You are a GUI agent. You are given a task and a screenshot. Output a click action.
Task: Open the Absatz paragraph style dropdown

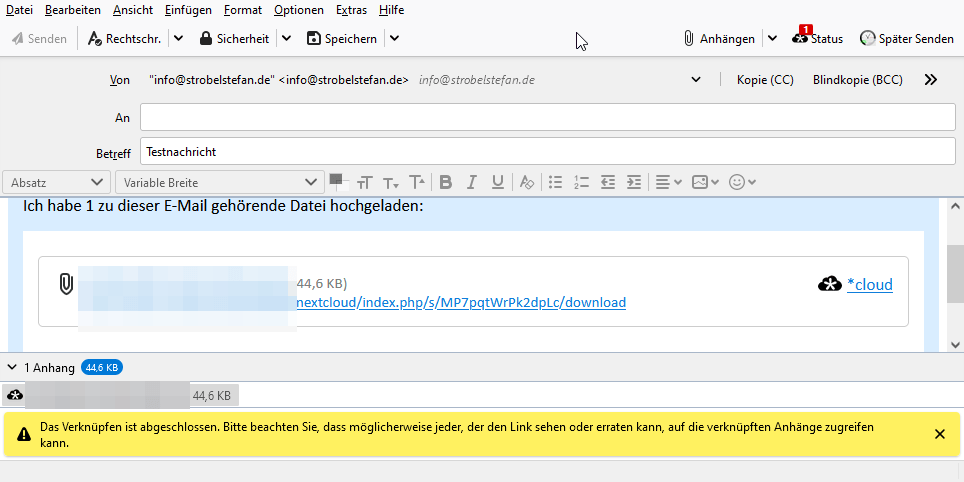57,183
